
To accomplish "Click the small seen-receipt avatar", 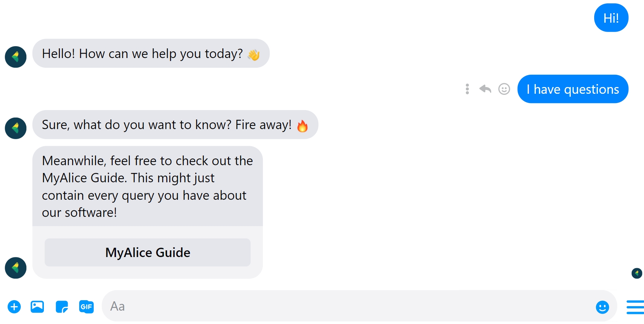I will point(637,273).
